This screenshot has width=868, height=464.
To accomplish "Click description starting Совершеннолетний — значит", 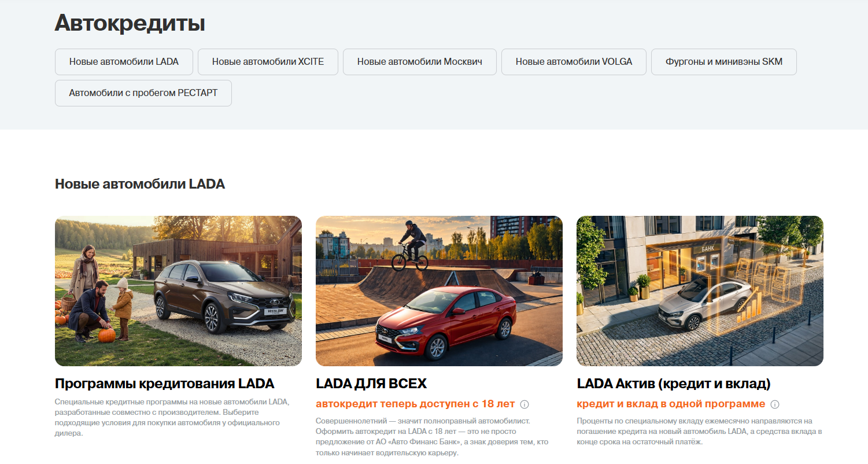I will [x=432, y=437].
